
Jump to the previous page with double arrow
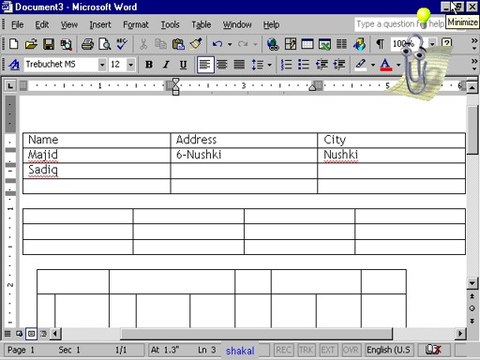click(472, 296)
